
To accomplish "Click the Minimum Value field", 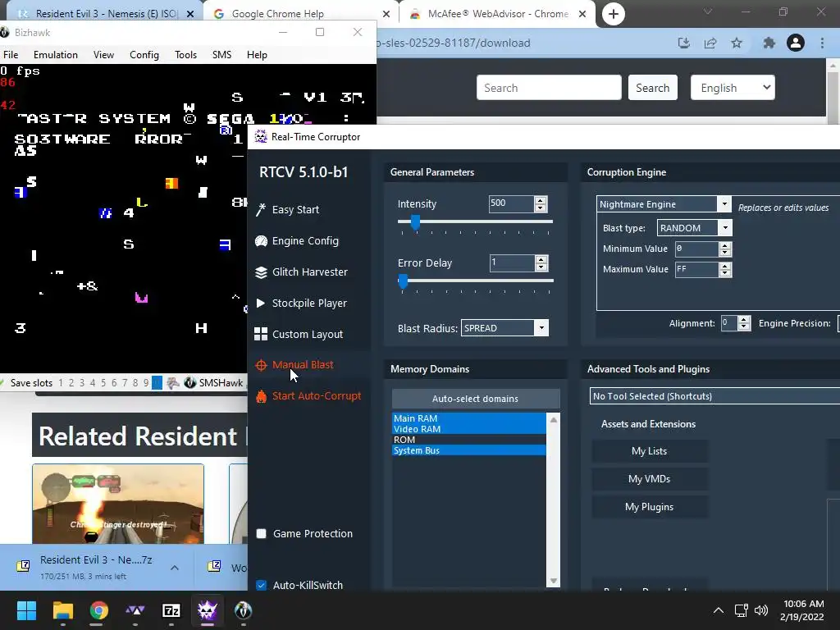I will click(696, 249).
